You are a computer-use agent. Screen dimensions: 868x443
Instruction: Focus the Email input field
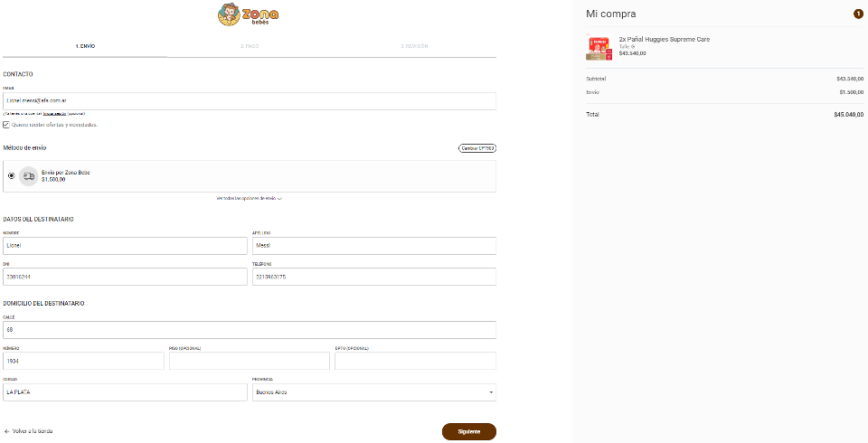tap(250, 100)
